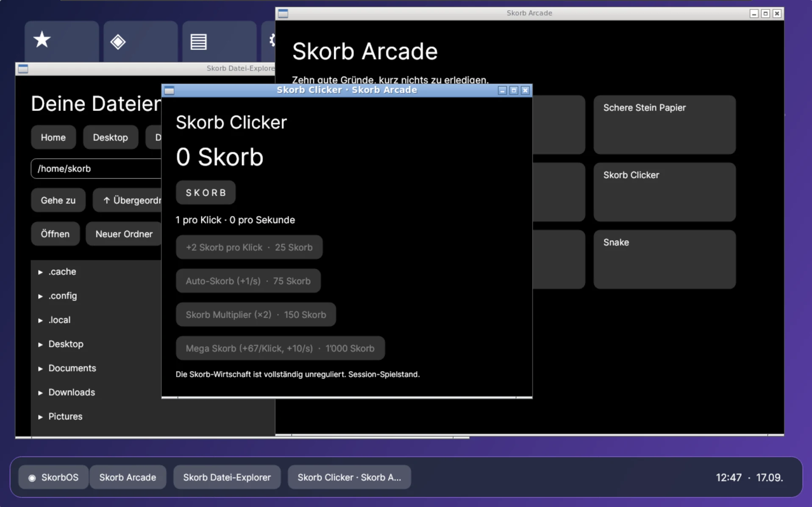Click the /home/skorb path field
The width and height of the screenshot is (812, 507).
click(x=96, y=169)
